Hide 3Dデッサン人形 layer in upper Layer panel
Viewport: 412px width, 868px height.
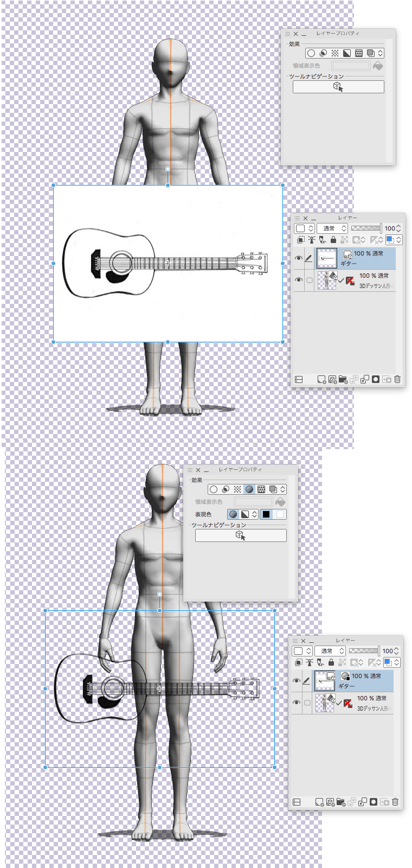298,280
